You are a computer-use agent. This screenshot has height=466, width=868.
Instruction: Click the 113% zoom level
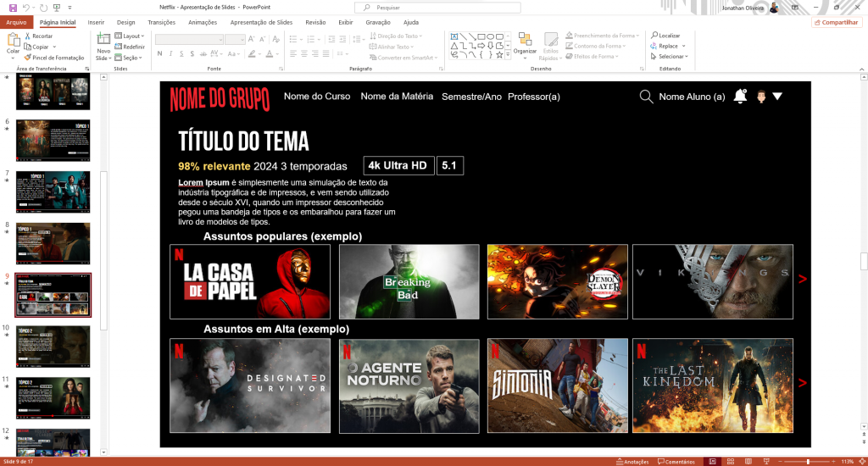(x=848, y=462)
